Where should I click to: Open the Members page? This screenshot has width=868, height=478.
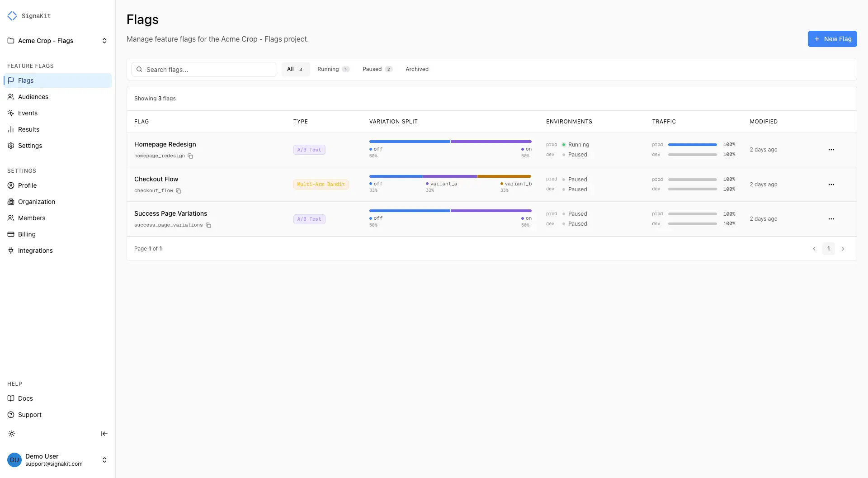click(x=57, y=218)
